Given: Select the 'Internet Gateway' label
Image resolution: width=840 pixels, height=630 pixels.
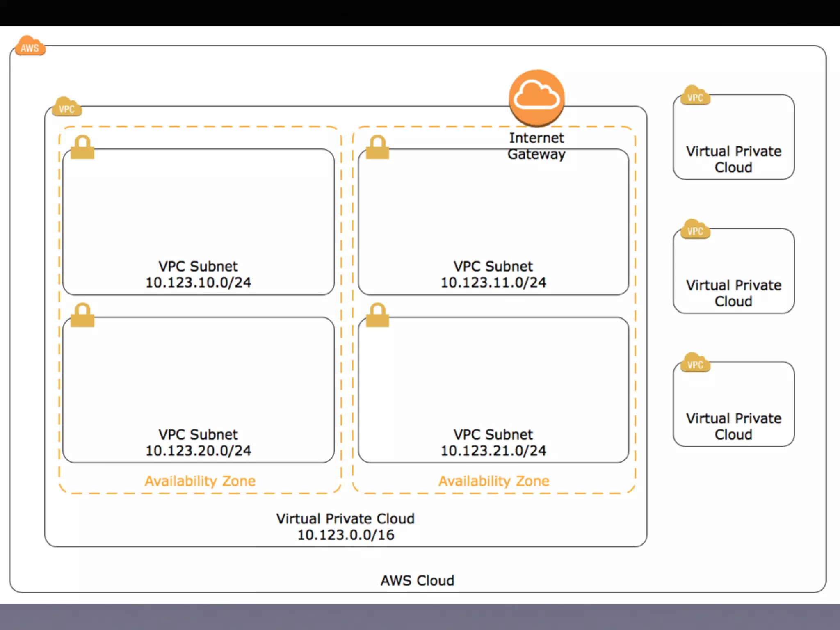Looking at the screenshot, I should 536,146.
